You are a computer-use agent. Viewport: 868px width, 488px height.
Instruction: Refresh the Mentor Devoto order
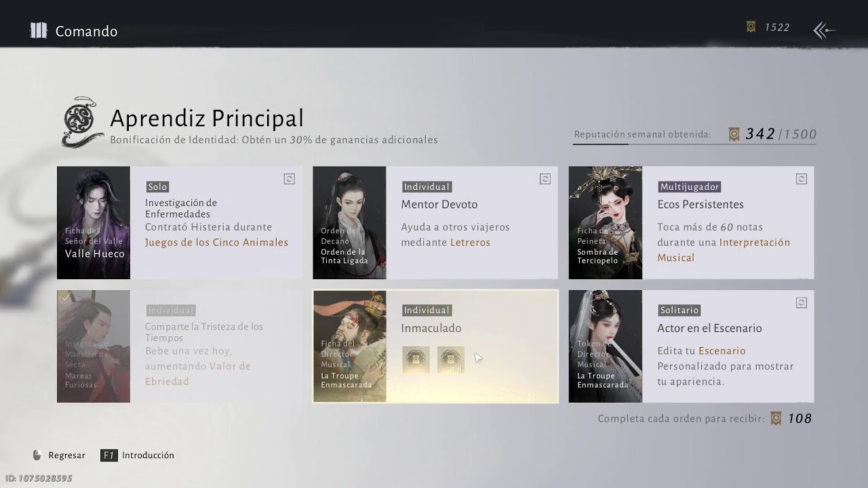[545, 179]
